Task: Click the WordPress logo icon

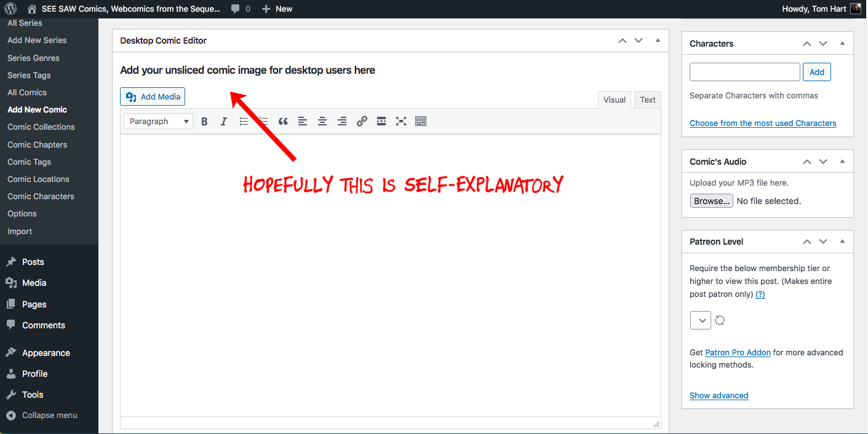Action: 10,9
